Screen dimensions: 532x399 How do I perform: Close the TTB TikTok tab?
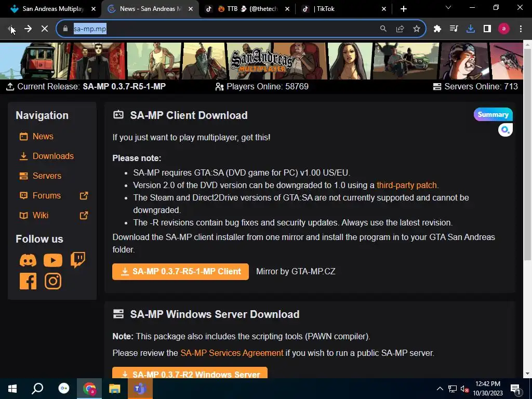pyautogui.click(x=287, y=9)
